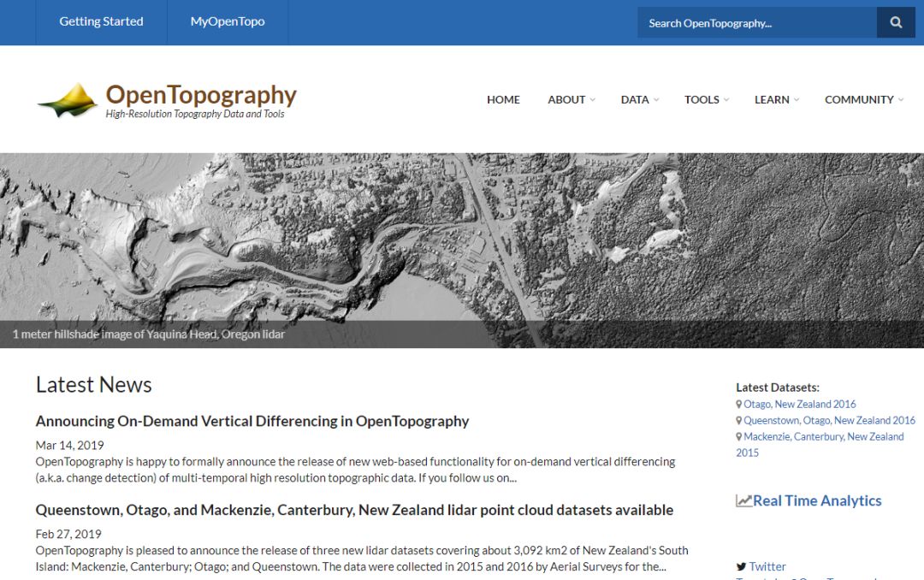This screenshot has width=924, height=580.
Task: Open Mackenzie, Canterbury, New Zealand 2015 link
Action: coord(820,445)
